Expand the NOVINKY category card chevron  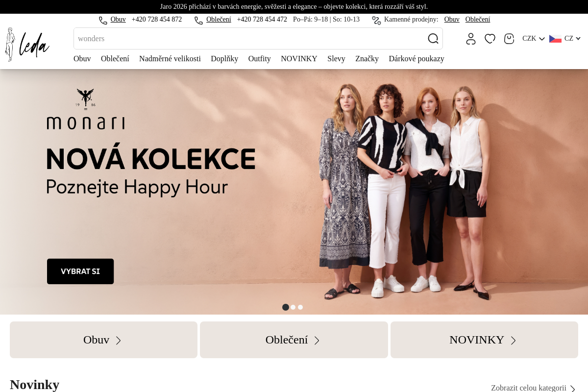coord(513,340)
